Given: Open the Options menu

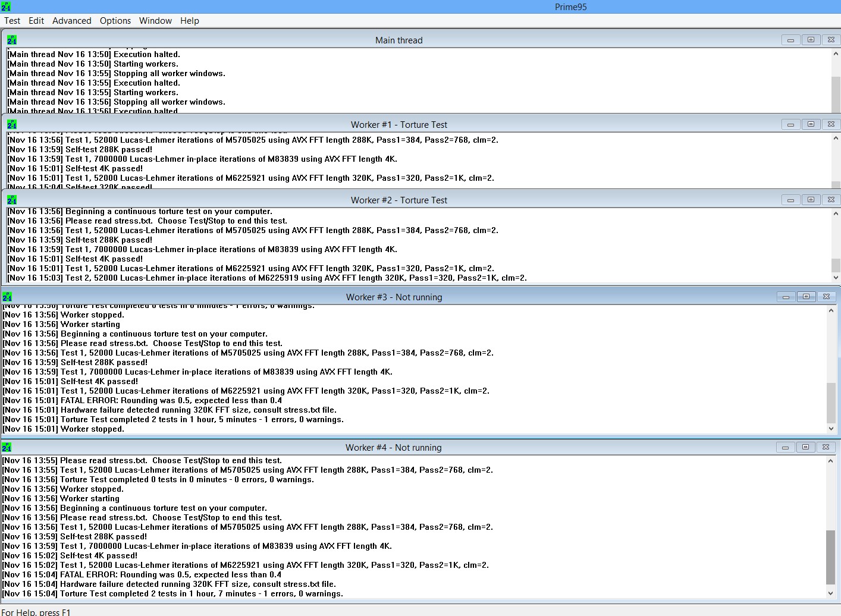Looking at the screenshot, I should pos(115,21).
